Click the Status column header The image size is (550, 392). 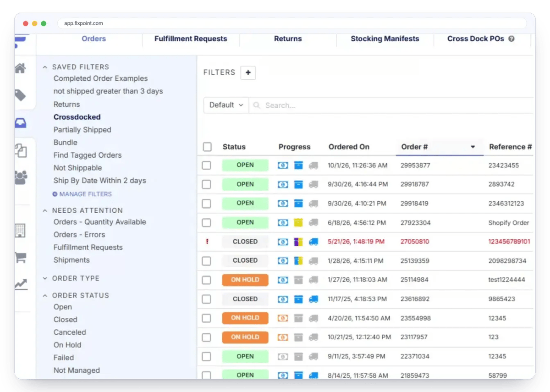click(234, 147)
